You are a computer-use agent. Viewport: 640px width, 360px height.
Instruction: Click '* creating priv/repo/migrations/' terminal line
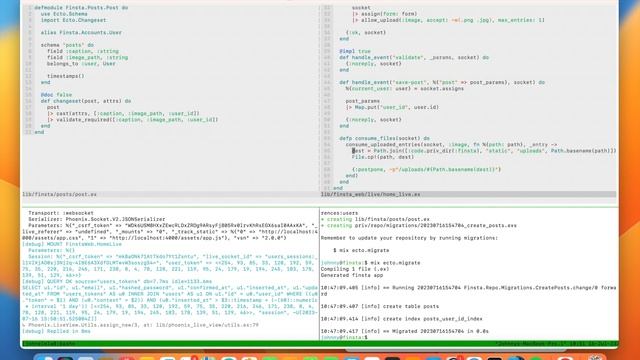pyautogui.click(x=419, y=225)
